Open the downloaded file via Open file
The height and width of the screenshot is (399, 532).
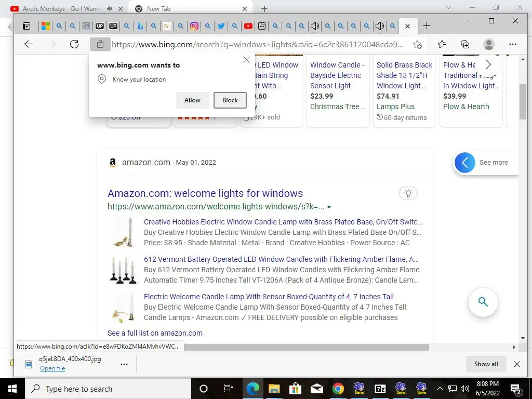52,368
